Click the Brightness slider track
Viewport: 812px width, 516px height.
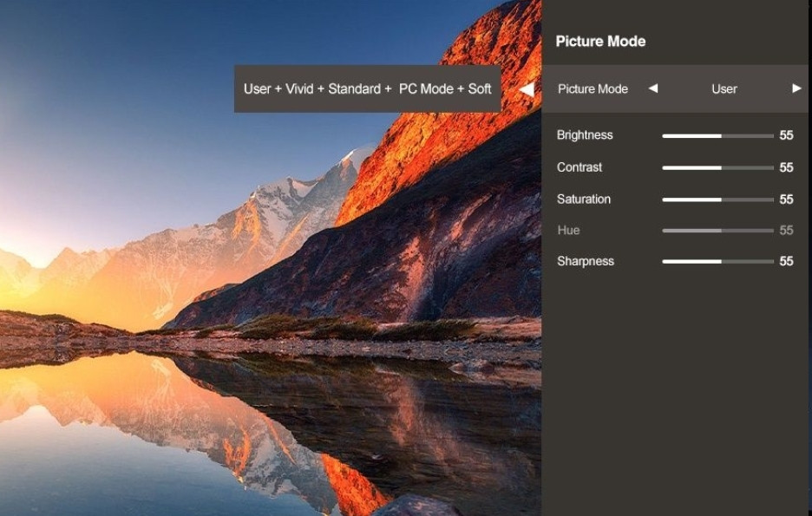(717, 136)
